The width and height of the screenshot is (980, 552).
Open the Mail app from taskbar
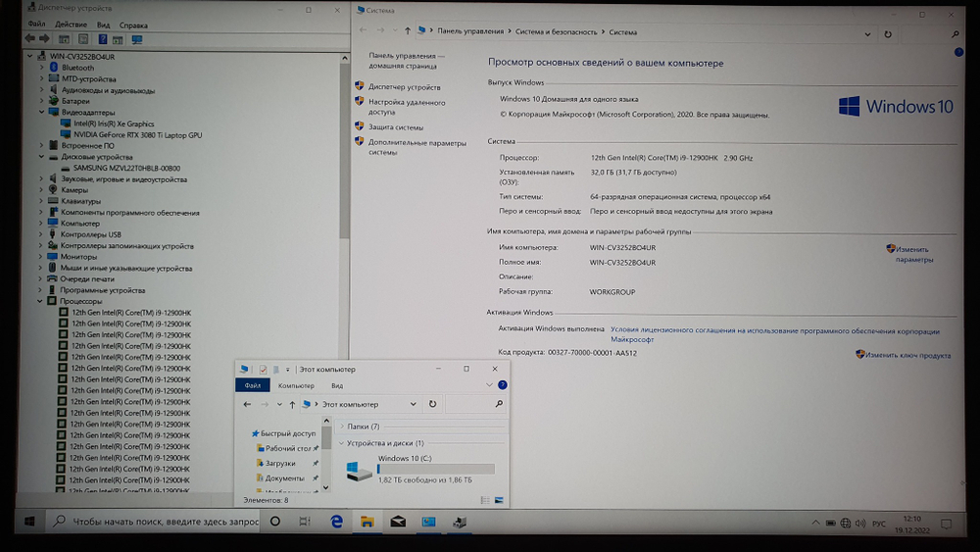point(398,522)
